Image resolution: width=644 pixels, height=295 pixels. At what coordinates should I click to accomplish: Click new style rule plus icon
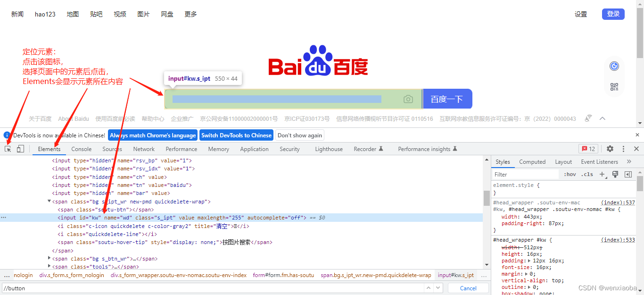coord(602,175)
